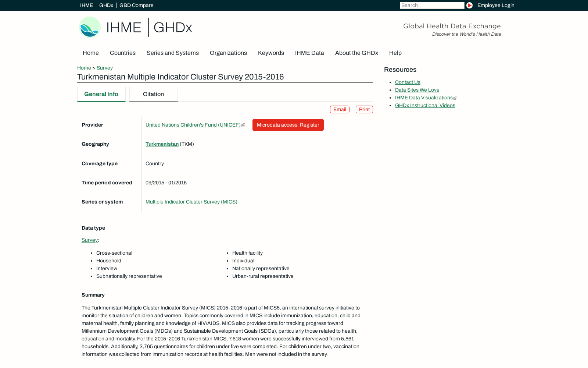Open United Nations Children's Fund (UNICEF) link
Screen dimensions: 588x368
pyautogui.click(x=193, y=125)
